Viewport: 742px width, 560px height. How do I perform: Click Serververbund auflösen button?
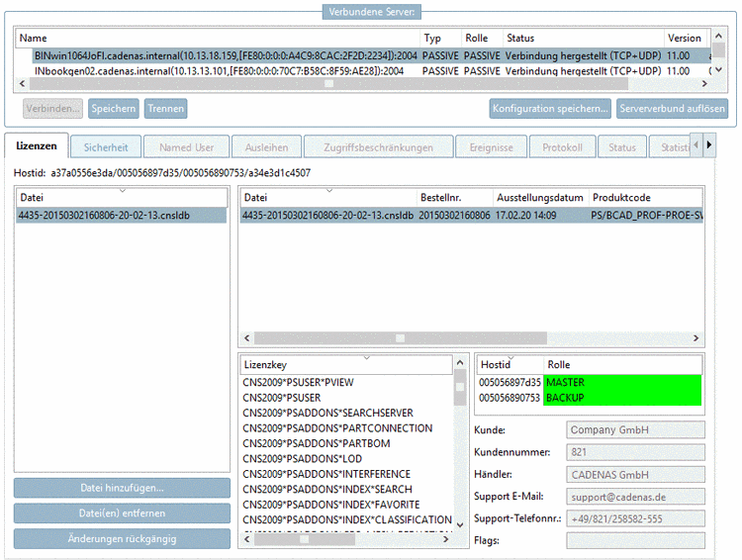click(x=672, y=109)
